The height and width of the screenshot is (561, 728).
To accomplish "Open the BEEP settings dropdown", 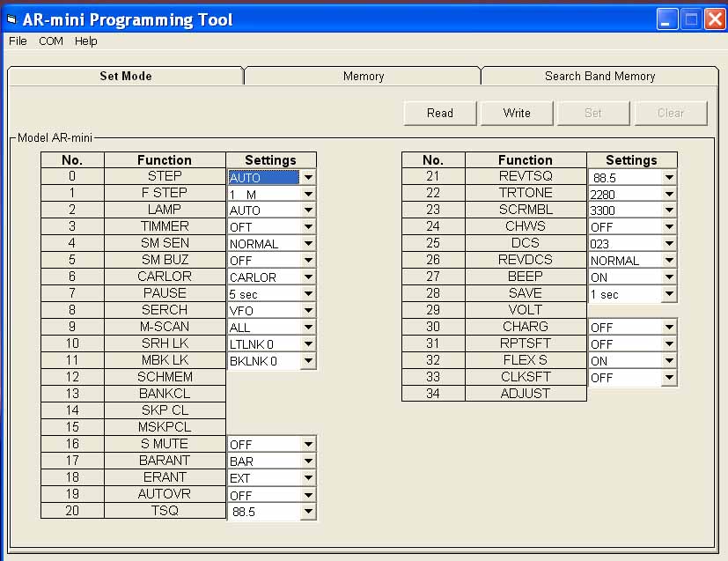I will (668, 277).
